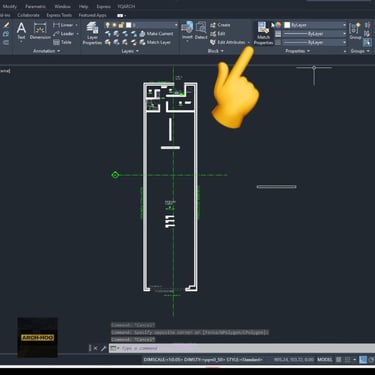The width and height of the screenshot is (375, 375).
Task: Click white color swatch in object color box
Action: [x=287, y=25]
